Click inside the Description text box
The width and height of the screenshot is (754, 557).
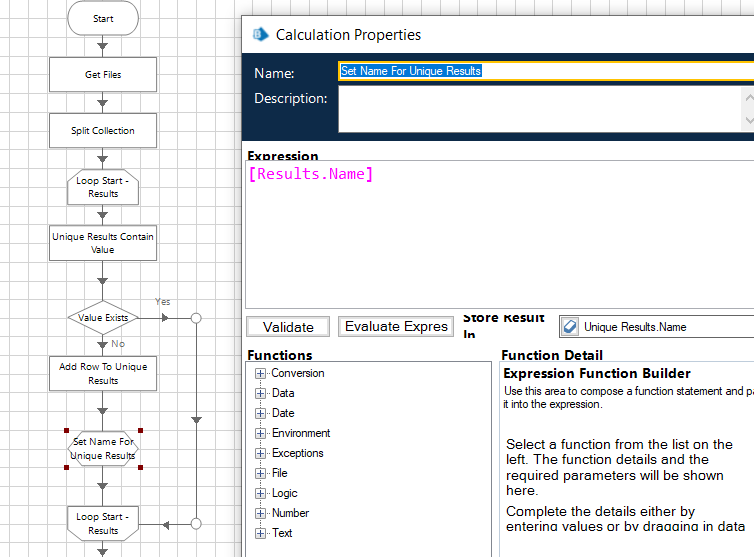click(540, 109)
